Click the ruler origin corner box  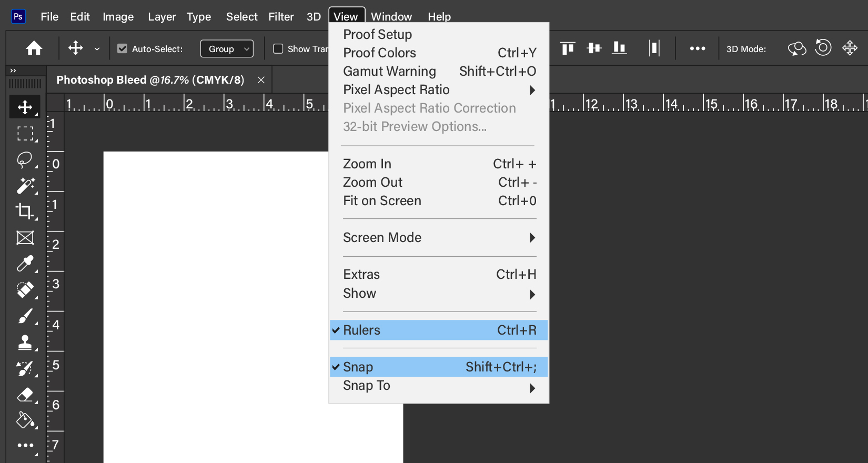[x=55, y=103]
